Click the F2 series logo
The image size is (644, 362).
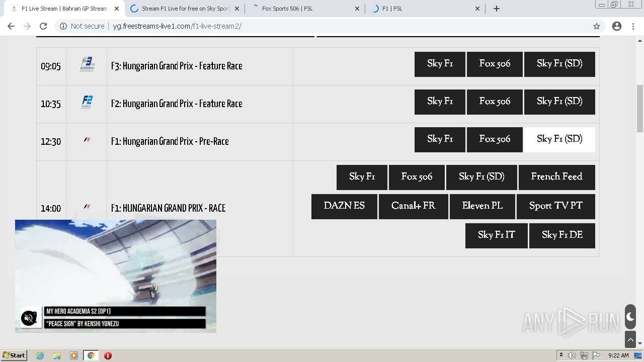(87, 102)
